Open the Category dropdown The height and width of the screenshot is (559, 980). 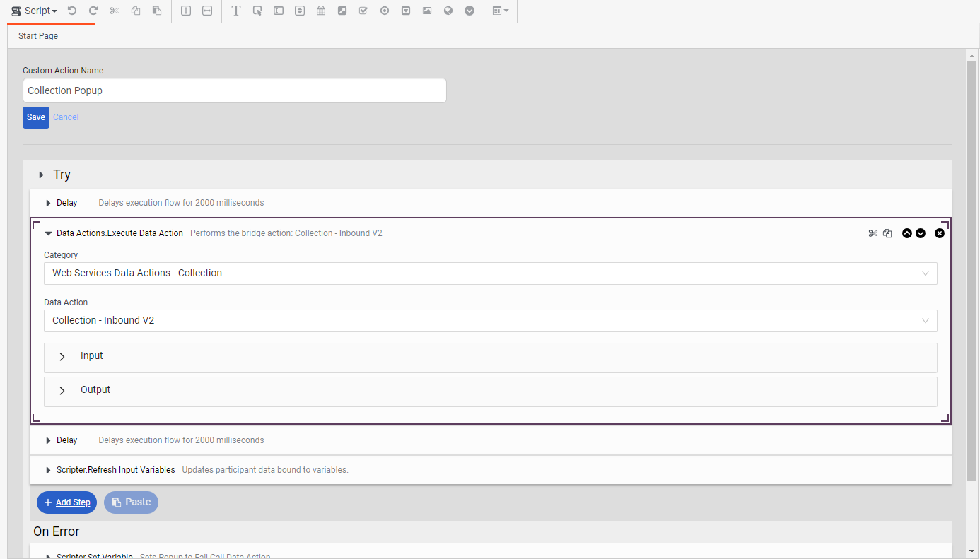click(491, 273)
